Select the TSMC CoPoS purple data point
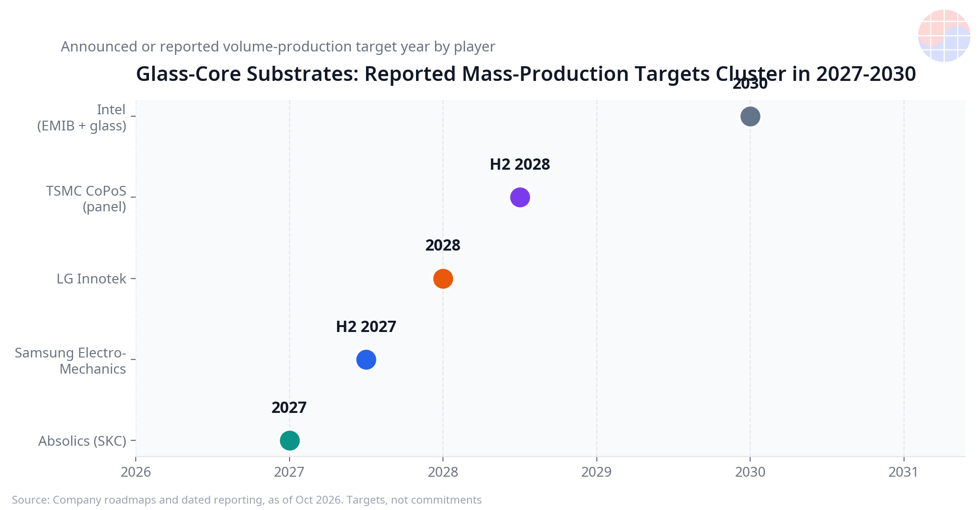The image size is (980, 510). pyautogui.click(x=520, y=197)
